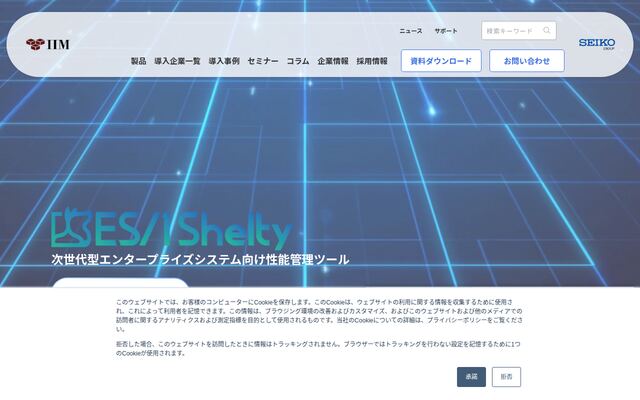The height and width of the screenshot is (400, 640).
Task: Click the search magnifier icon
Action: pyautogui.click(x=547, y=31)
